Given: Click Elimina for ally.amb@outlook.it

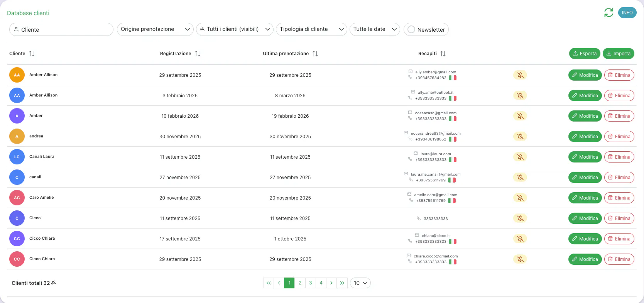Looking at the screenshot, I should [x=619, y=95].
